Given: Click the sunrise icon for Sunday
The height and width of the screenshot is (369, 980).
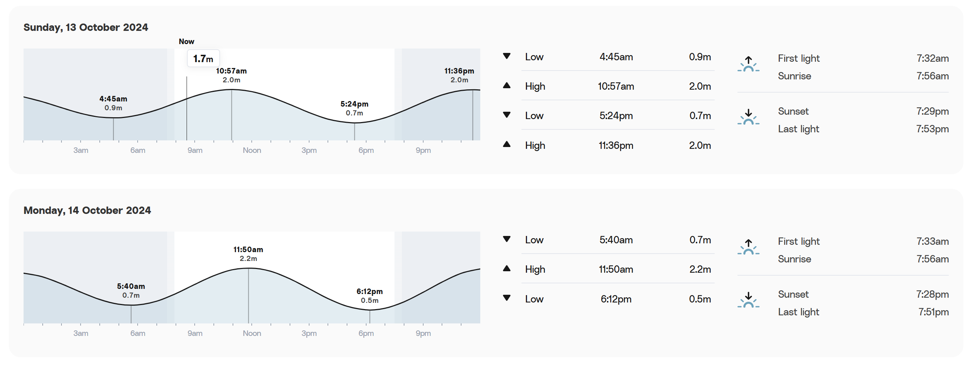Looking at the screenshot, I should (748, 64).
